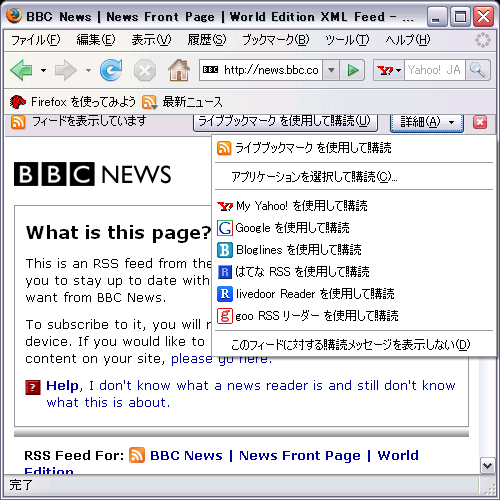Screen dimensions: 500x500
Task: Click the What is this page? heading
Action: click(118, 233)
